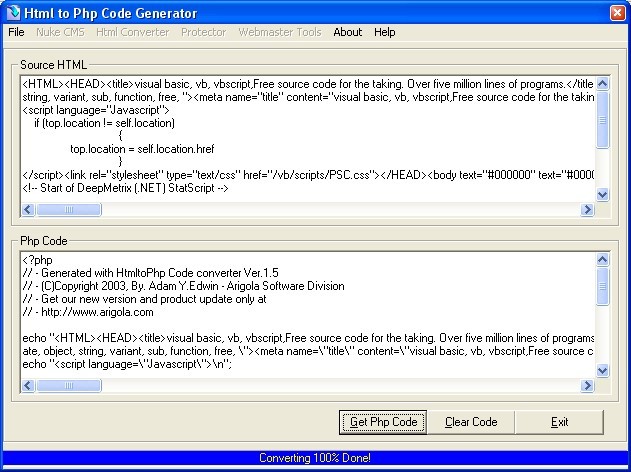
Task: Click left arrow of Php Code horizontal scrollbar
Action: 28,385
